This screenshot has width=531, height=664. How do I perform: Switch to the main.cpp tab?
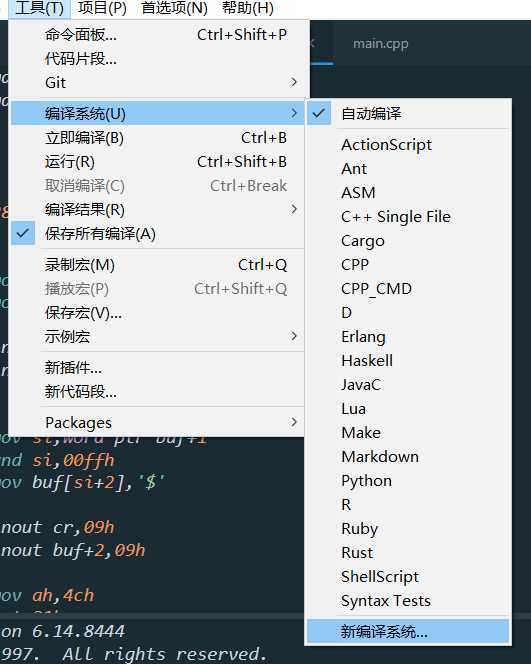tap(381, 44)
